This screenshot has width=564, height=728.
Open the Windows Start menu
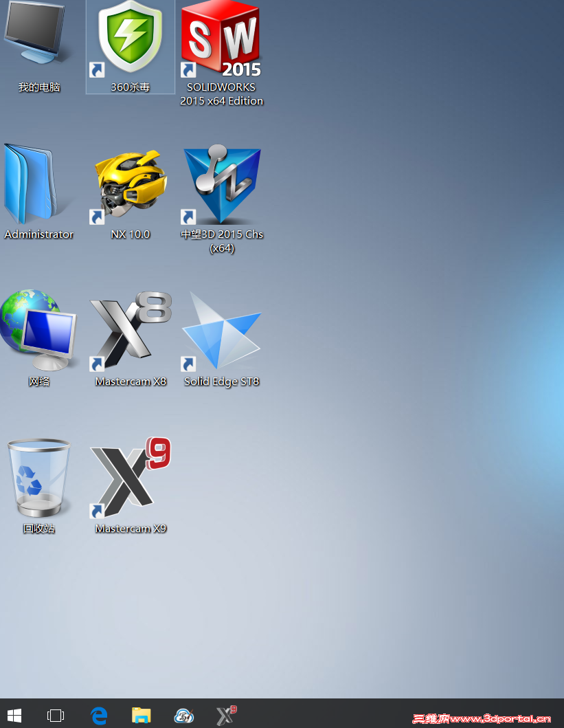click(14, 715)
